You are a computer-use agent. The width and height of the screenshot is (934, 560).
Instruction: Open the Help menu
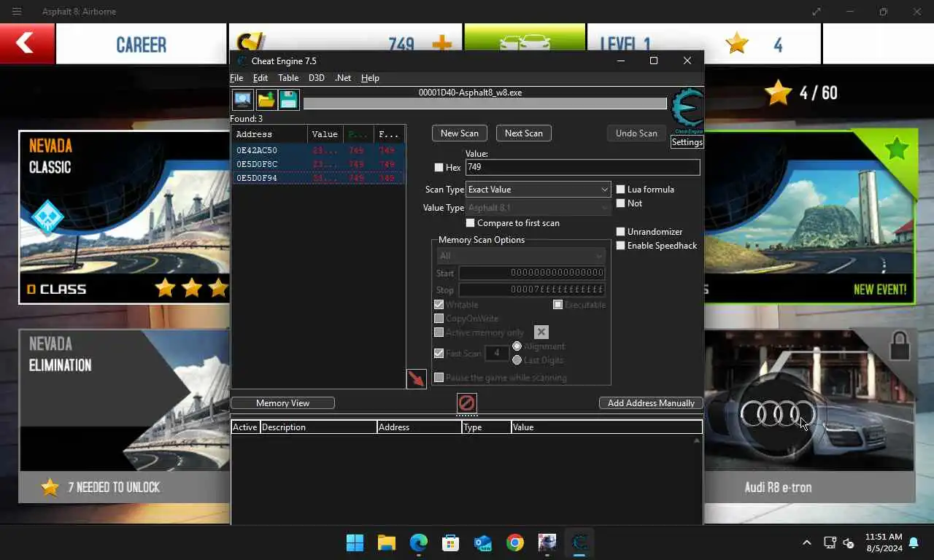(x=370, y=78)
